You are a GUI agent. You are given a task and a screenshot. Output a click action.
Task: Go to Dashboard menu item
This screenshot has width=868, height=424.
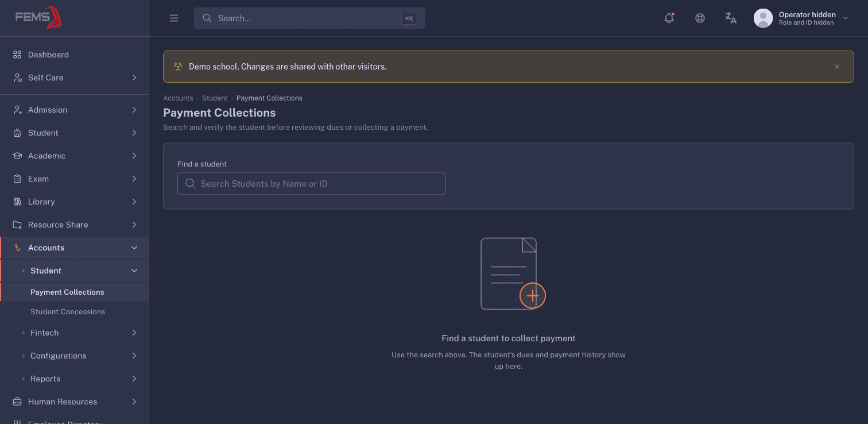(75, 55)
